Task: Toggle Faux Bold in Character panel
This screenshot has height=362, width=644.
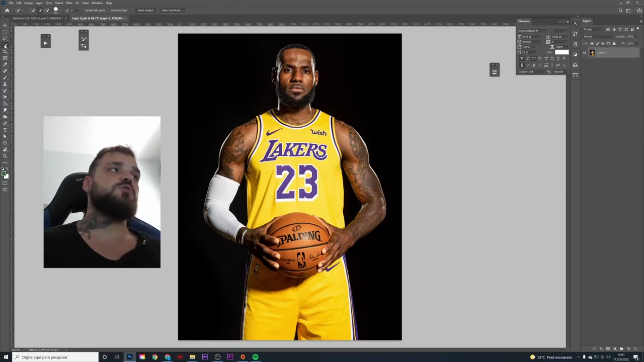Action: tap(522, 58)
